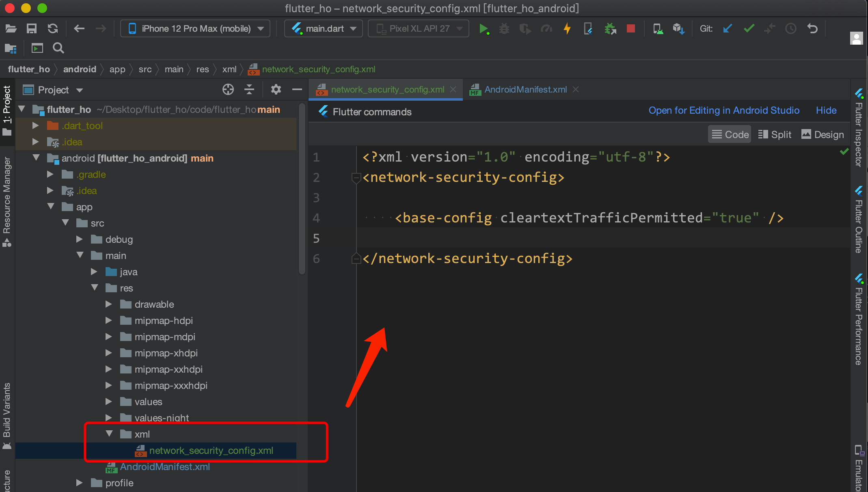Switch to AndroidManifest.xml tab
868x492 pixels.
525,89
